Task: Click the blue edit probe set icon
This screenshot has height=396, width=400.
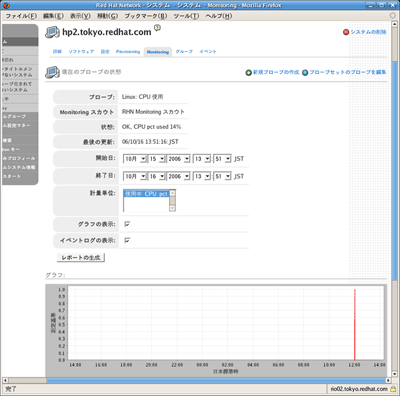Action: click(x=305, y=72)
